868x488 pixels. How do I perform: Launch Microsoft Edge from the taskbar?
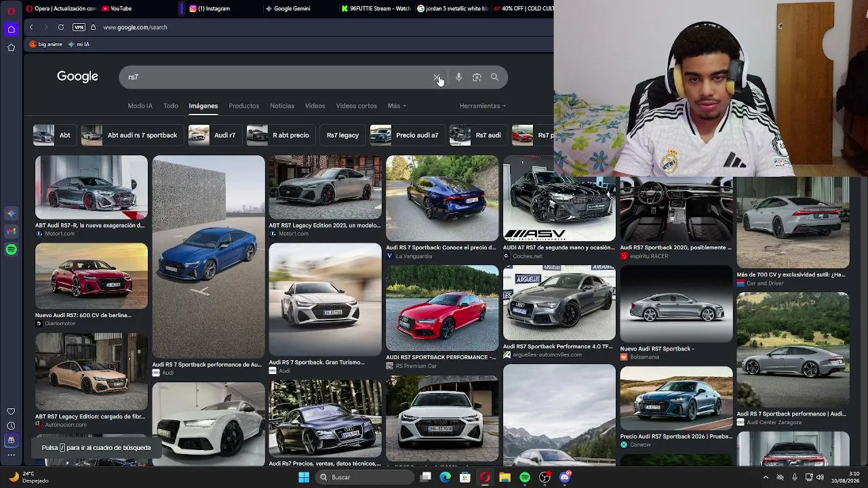click(446, 477)
